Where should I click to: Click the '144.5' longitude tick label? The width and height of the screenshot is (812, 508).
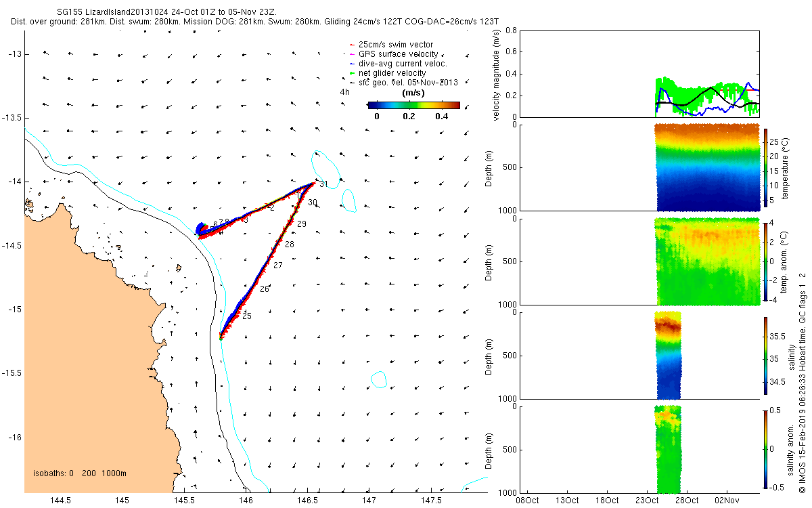(60, 501)
